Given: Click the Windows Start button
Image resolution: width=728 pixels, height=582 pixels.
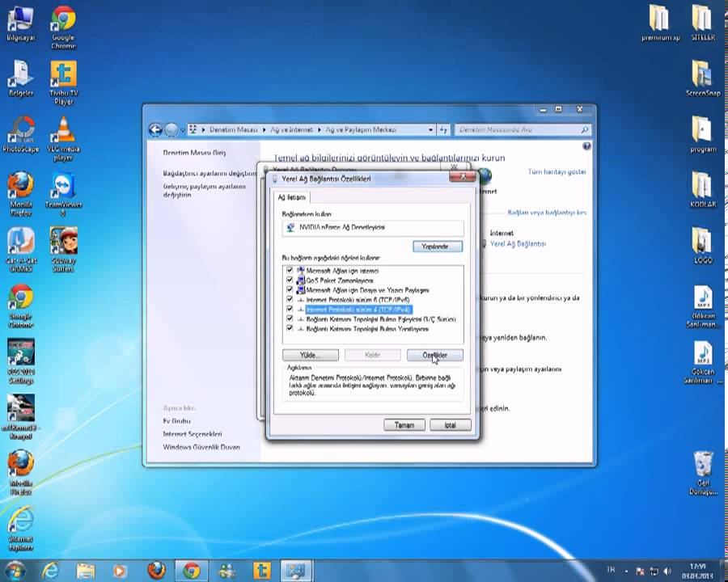Looking at the screenshot, I should [x=15, y=571].
